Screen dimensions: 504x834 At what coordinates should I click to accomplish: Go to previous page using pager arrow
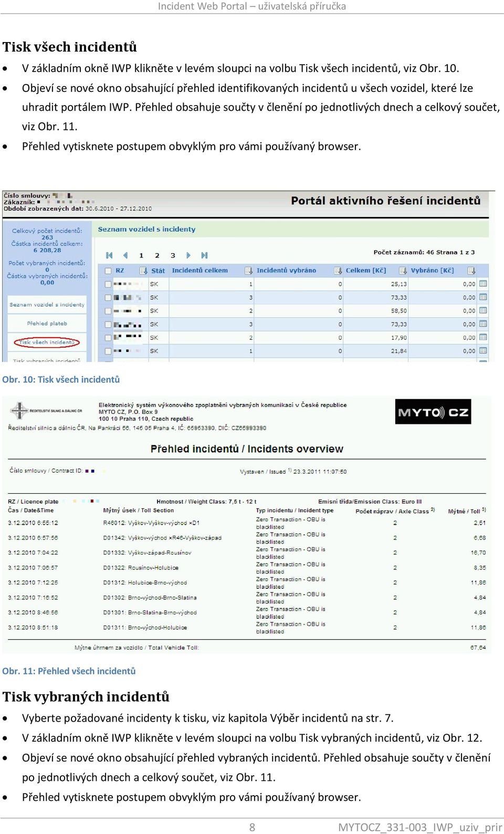(125, 255)
